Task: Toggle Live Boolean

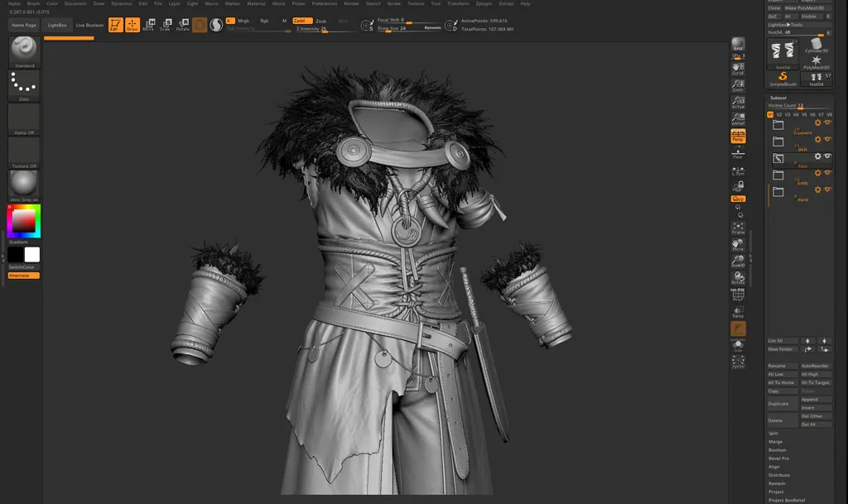Action: pos(89,25)
